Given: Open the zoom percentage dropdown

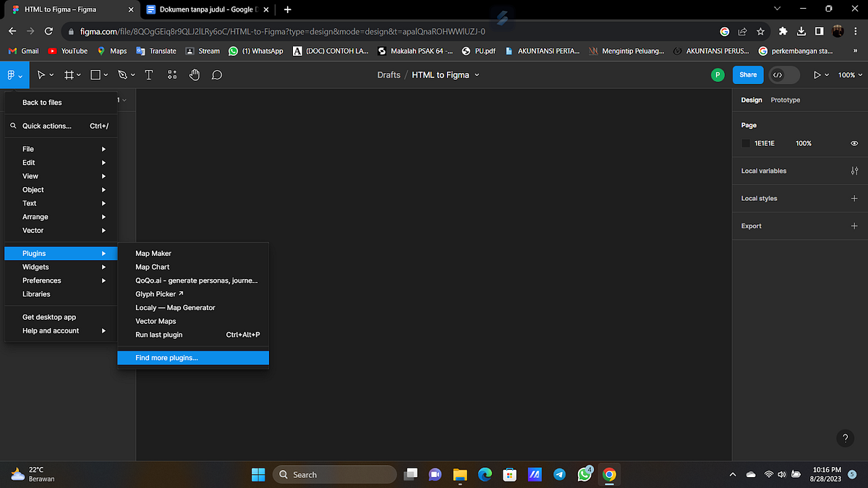Looking at the screenshot, I should (849, 74).
